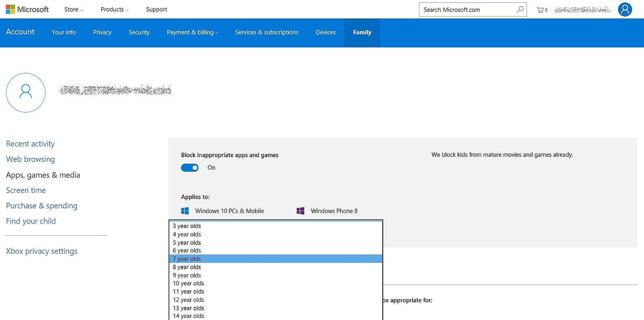Select 10 year olds from list
The image size is (644, 320).
[x=188, y=283]
